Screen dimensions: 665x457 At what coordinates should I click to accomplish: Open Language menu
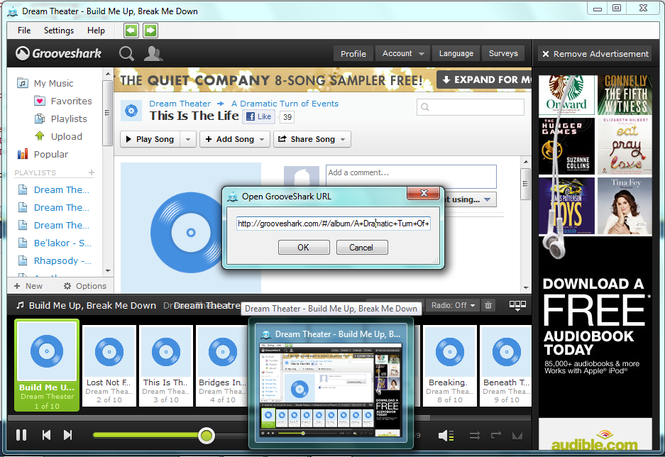pos(456,53)
